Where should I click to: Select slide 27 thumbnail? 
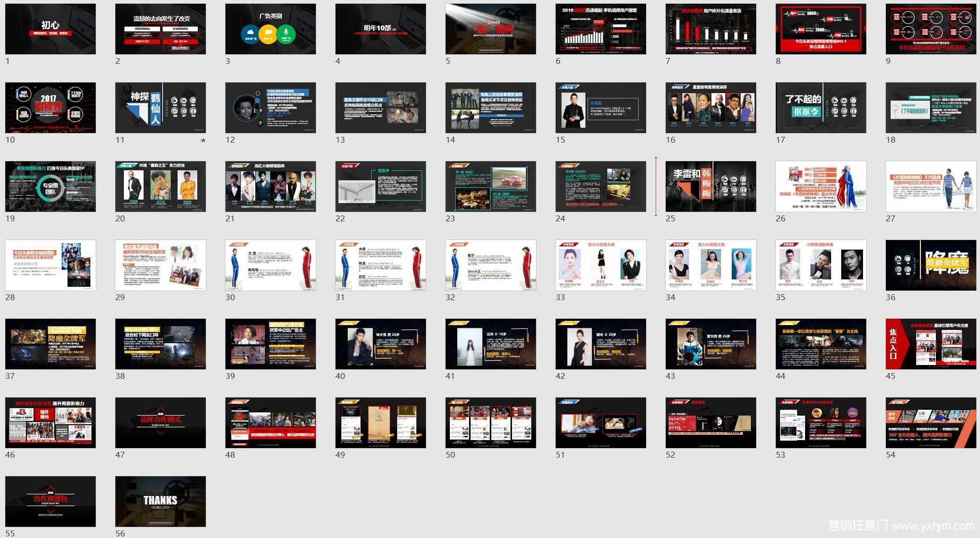point(931,186)
